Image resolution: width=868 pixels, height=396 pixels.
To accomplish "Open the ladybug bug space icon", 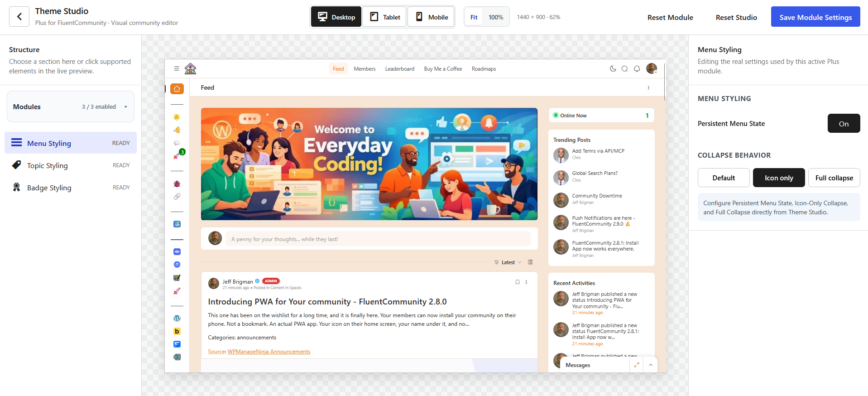I will 177,184.
